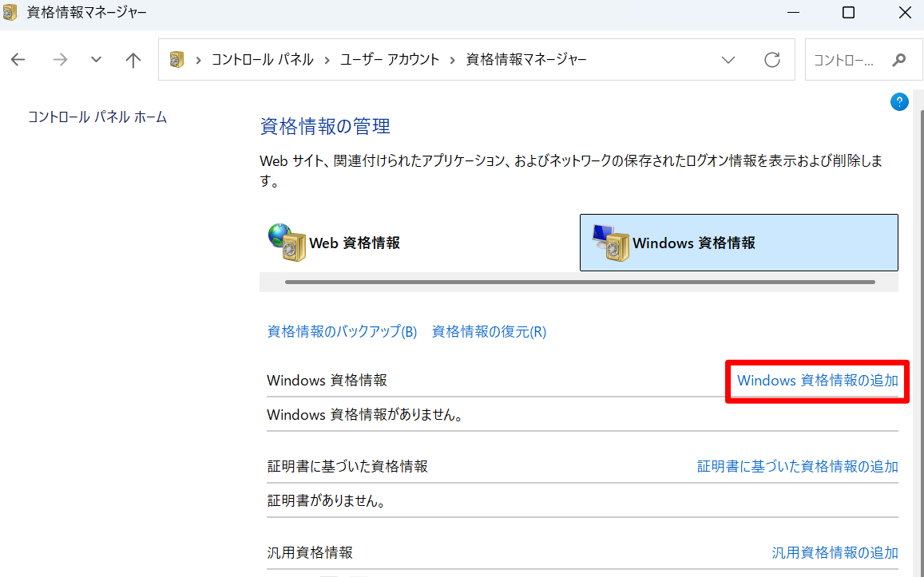Select the Windows 資格情報 tab

pos(739,243)
